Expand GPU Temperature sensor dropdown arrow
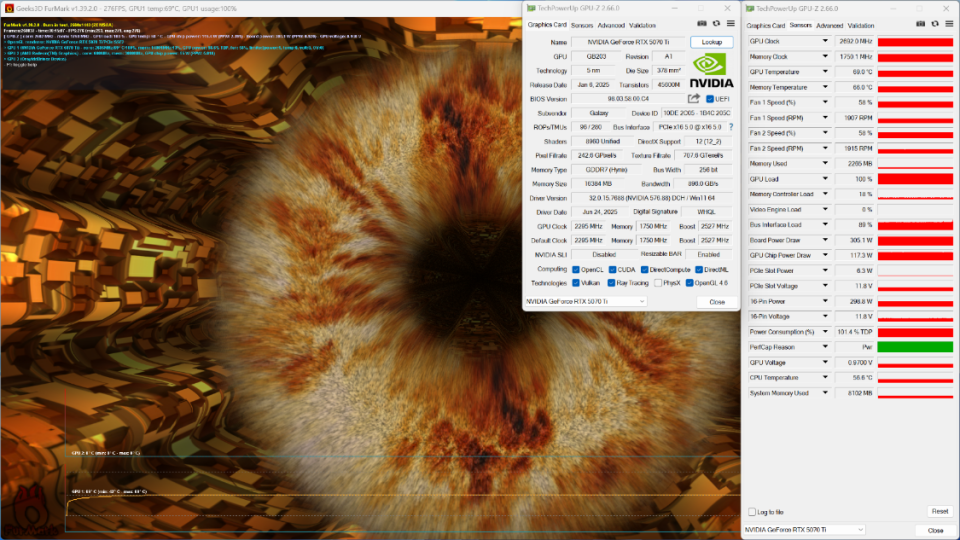Screen dimensions: 960x540 click(825, 72)
